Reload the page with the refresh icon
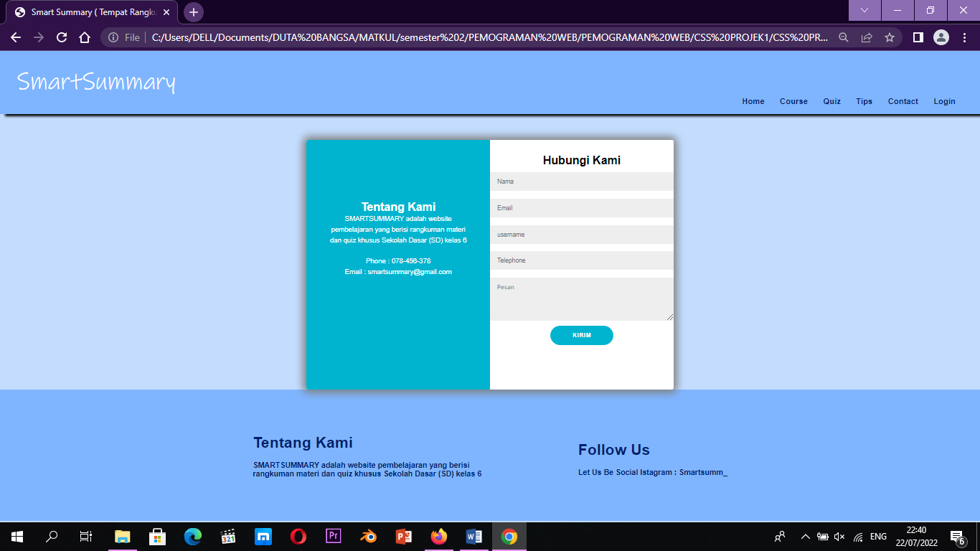The image size is (980, 551). pyautogui.click(x=62, y=37)
